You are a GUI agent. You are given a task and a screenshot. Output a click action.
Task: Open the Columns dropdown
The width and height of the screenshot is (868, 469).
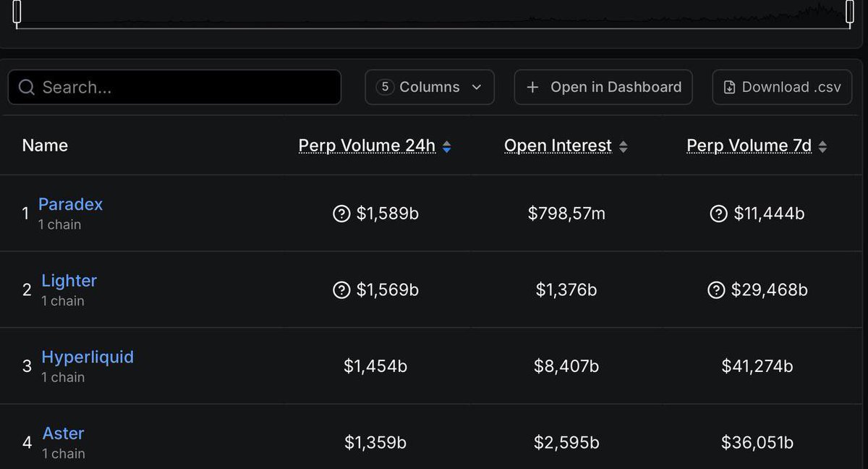[x=430, y=87]
